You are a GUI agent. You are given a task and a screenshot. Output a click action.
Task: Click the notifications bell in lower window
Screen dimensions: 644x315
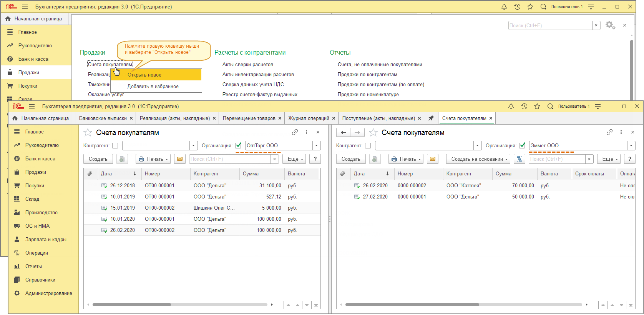511,107
